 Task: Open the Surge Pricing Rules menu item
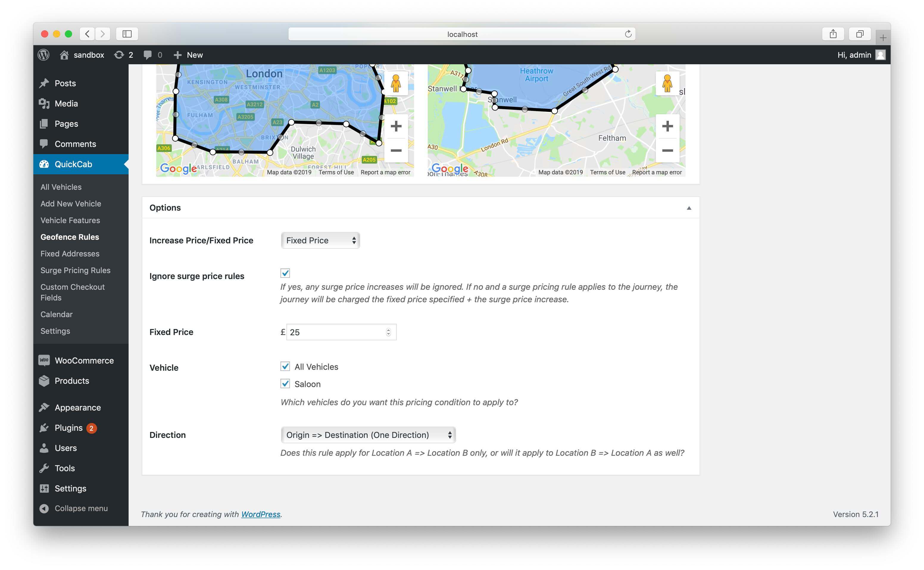75,270
